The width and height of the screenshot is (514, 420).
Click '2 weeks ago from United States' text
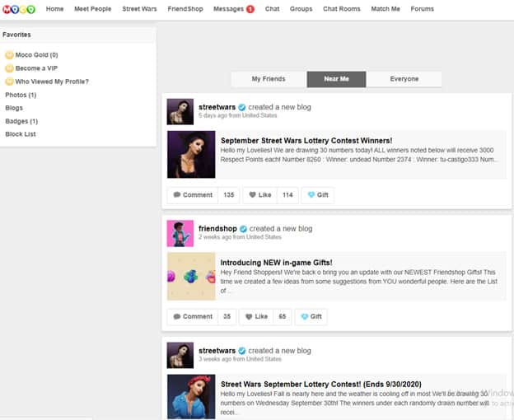coord(240,237)
